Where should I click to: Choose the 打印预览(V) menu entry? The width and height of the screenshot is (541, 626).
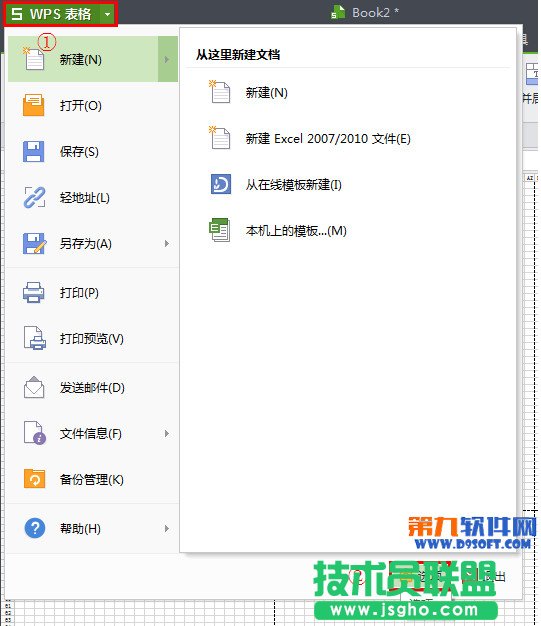tap(92, 339)
